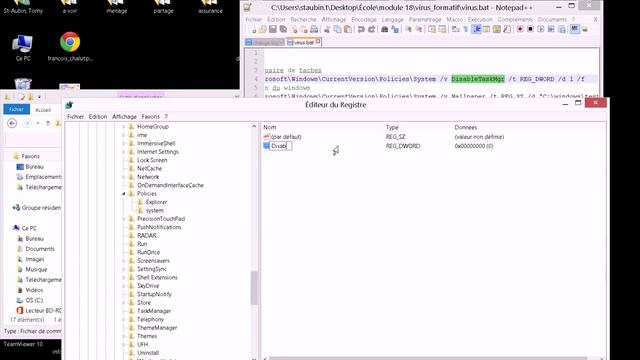Click the New file icon in Notepad++ toolbar
Image resolution: width=640 pixels, height=360 pixels.
pyautogui.click(x=253, y=29)
